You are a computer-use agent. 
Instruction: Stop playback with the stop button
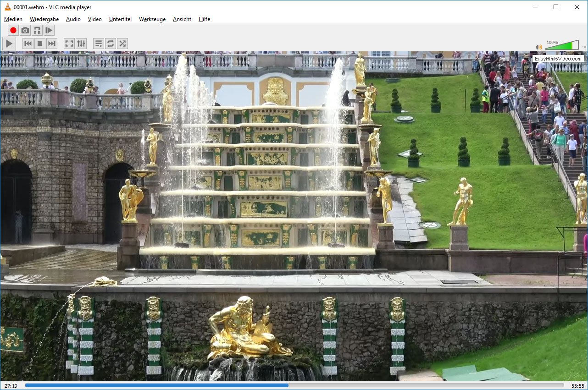tap(40, 44)
